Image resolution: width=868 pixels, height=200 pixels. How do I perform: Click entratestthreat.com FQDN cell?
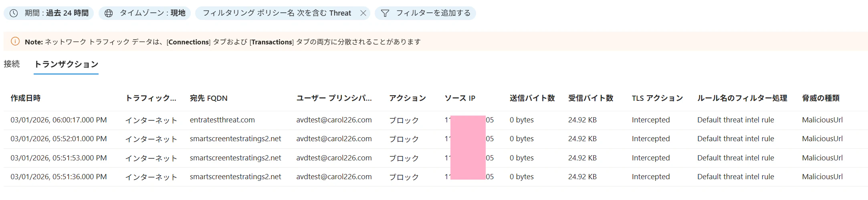[222, 120]
